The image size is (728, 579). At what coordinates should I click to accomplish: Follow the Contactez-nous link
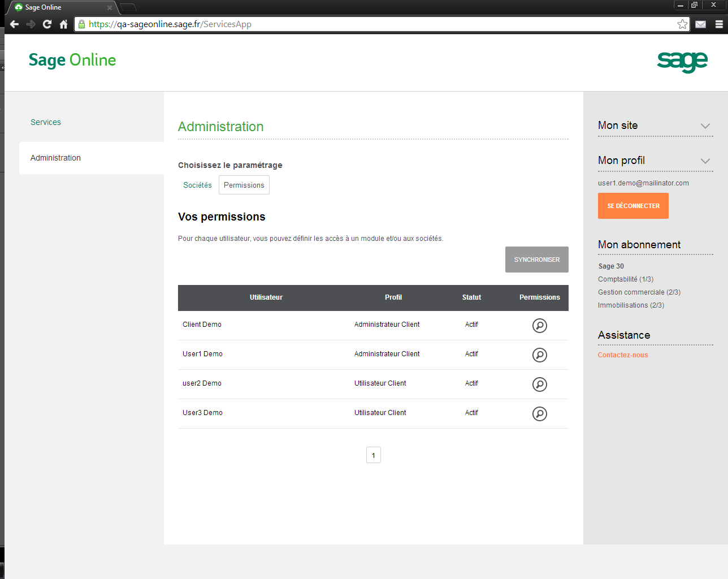(x=623, y=355)
